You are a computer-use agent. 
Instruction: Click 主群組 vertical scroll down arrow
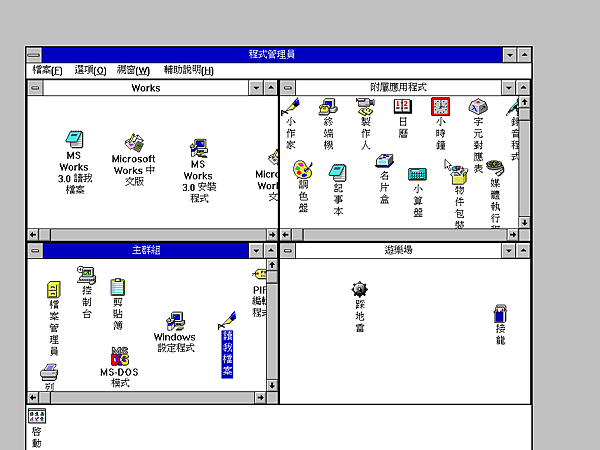pos(272,385)
